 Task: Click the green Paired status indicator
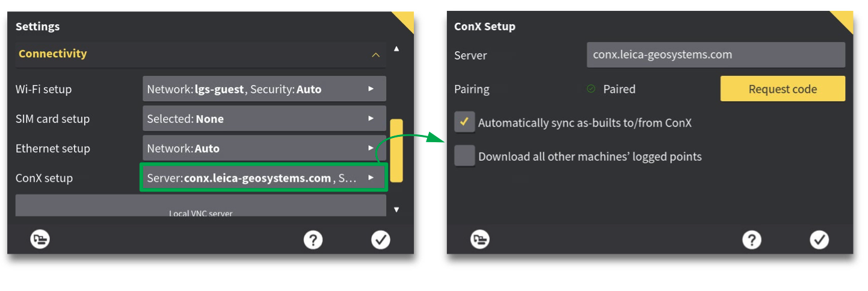(x=591, y=89)
